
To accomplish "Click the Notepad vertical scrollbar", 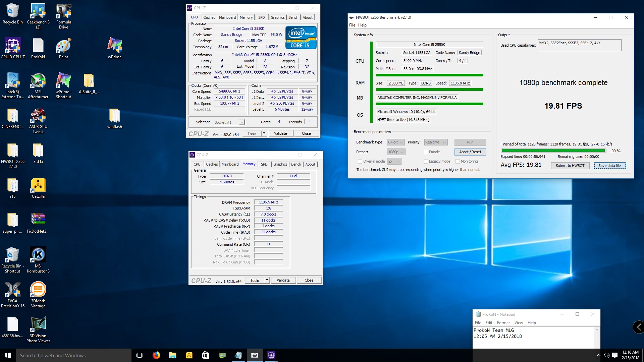I will tap(597, 338).
